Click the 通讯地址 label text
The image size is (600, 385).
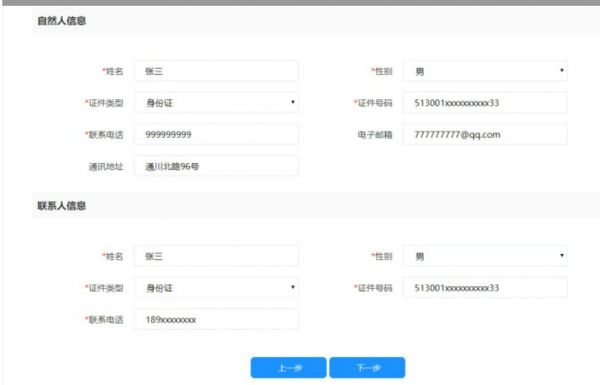[106, 166]
